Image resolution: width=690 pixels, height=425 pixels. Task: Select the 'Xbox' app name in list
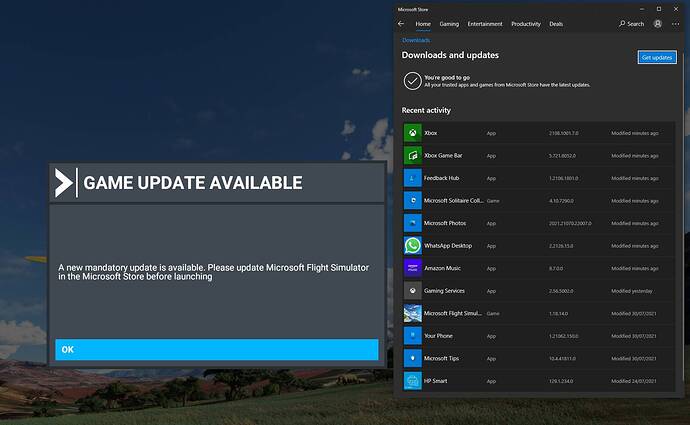coord(430,133)
